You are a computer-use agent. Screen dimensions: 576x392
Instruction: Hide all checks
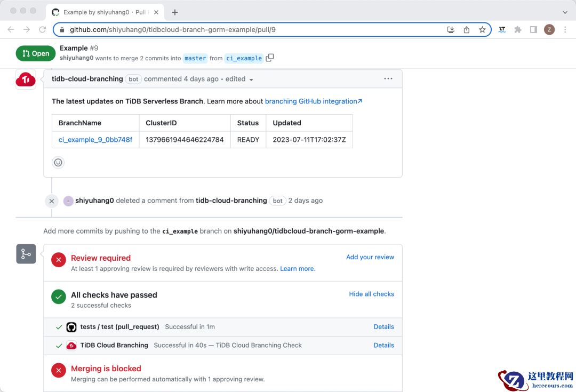(371, 294)
